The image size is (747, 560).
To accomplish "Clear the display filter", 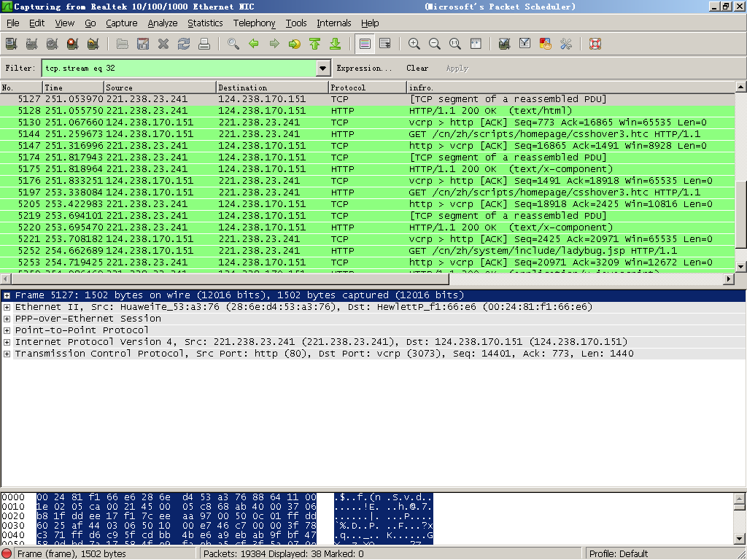I will coord(417,68).
